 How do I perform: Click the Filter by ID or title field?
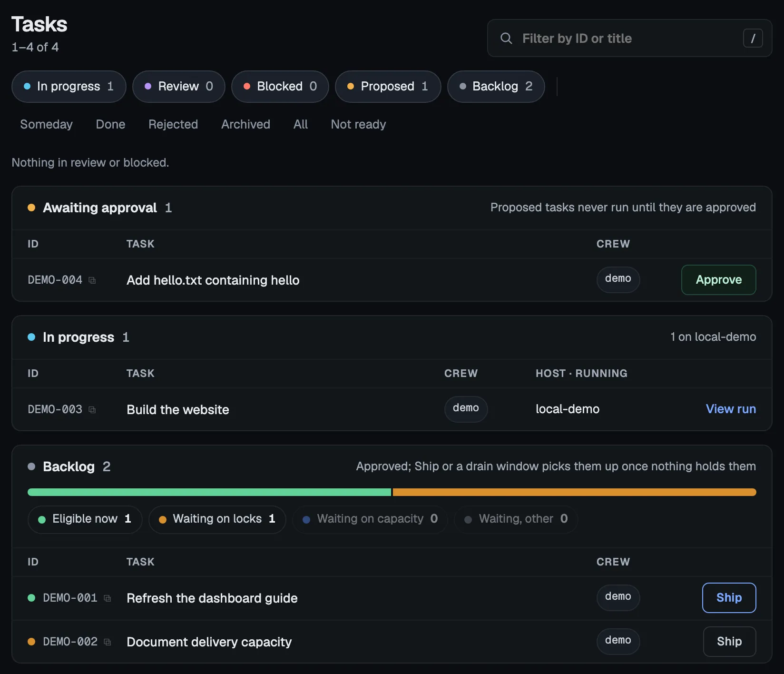[630, 38]
